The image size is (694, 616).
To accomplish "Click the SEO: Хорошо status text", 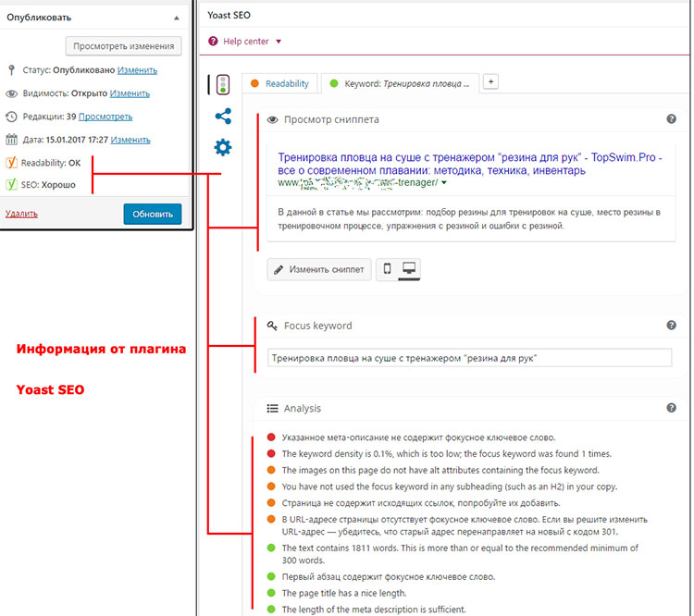I will (x=48, y=185).
